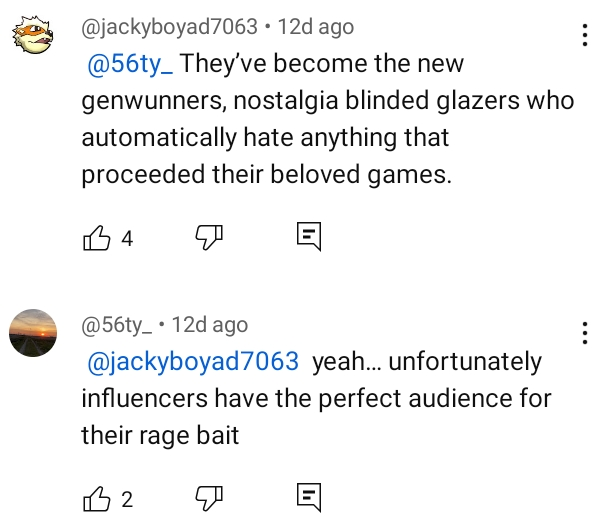Like the comment by 56ty_

pos(98,498)
